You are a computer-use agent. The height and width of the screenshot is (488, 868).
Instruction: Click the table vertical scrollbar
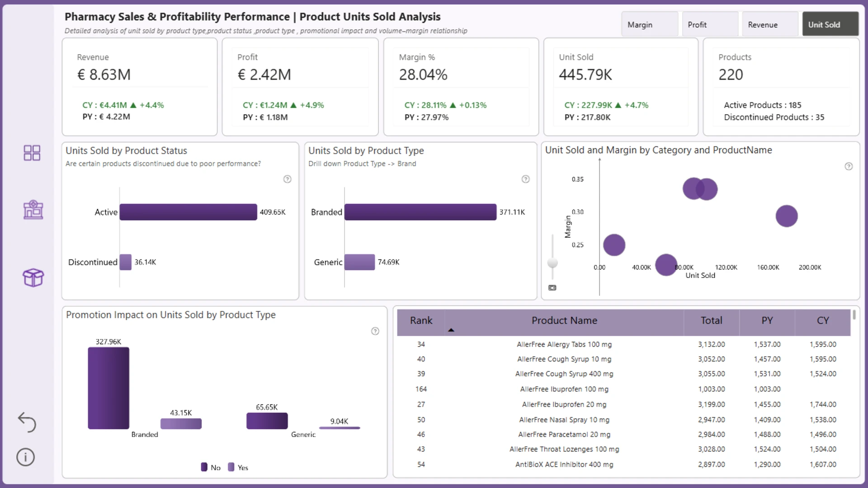click(x=854, y=315)
